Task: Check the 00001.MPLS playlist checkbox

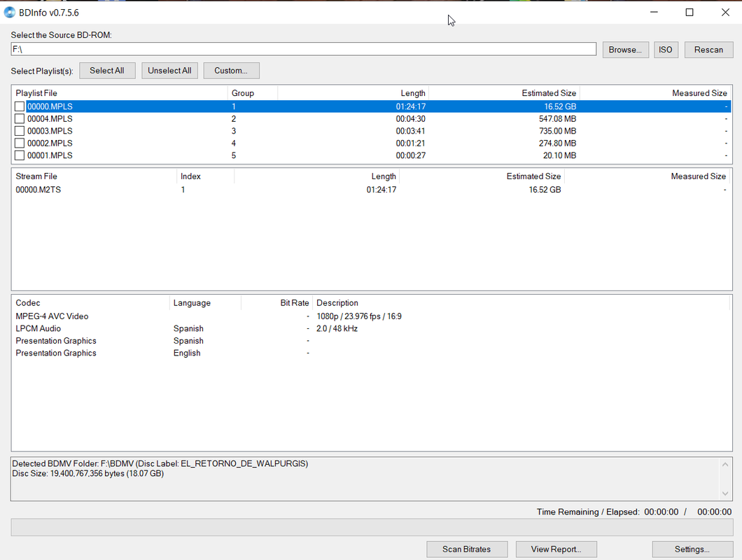Action: 20,155
